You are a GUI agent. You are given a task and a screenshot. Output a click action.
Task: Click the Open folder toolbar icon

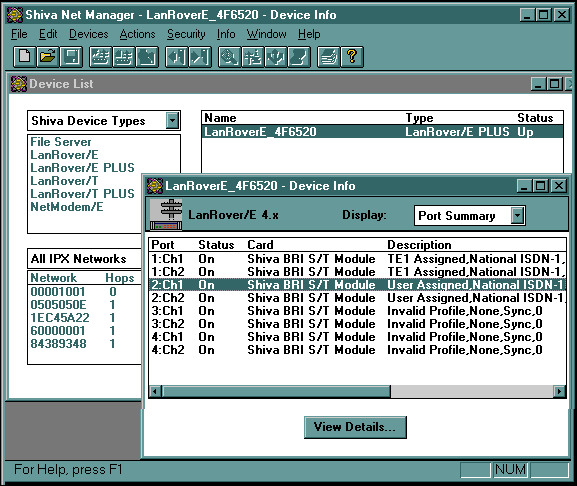(x=48, y=57)
